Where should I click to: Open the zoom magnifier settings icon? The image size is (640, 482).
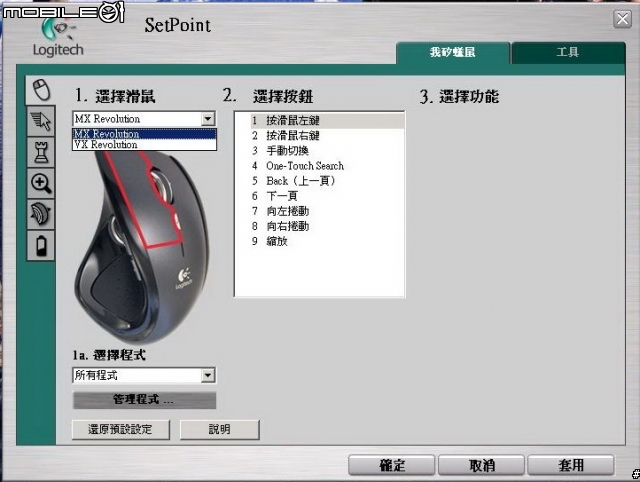click(41, 183)
